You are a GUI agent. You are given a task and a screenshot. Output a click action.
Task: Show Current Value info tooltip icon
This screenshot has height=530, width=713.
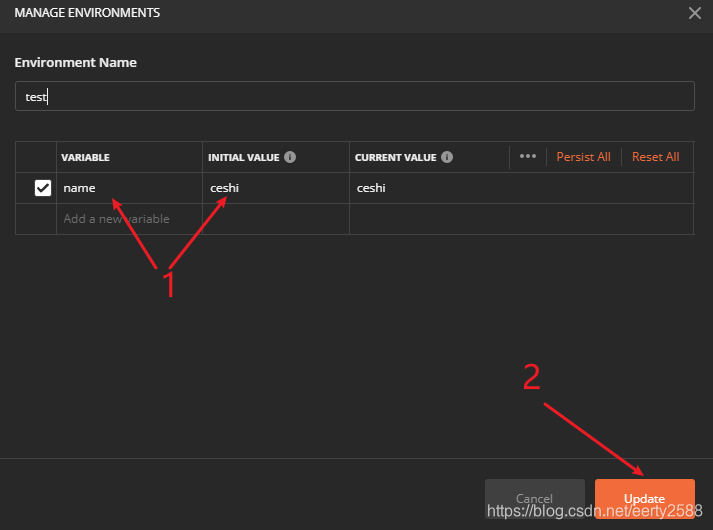coord(447,157)
